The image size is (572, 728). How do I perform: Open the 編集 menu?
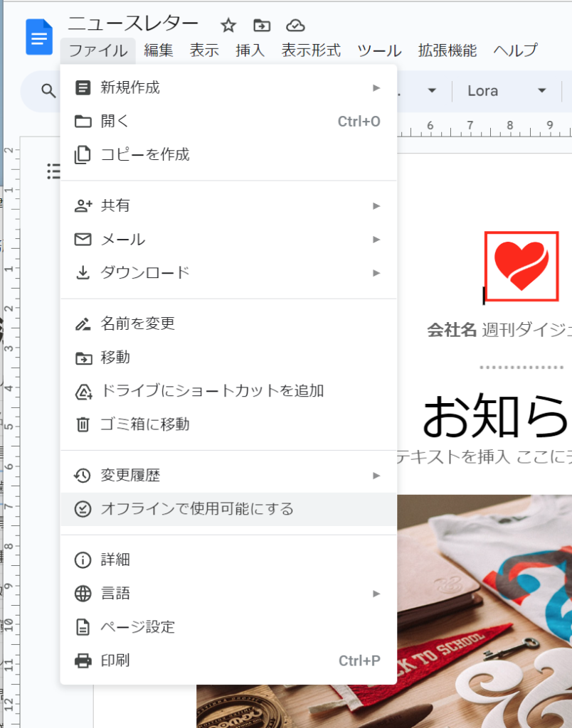tap(158, 50)
